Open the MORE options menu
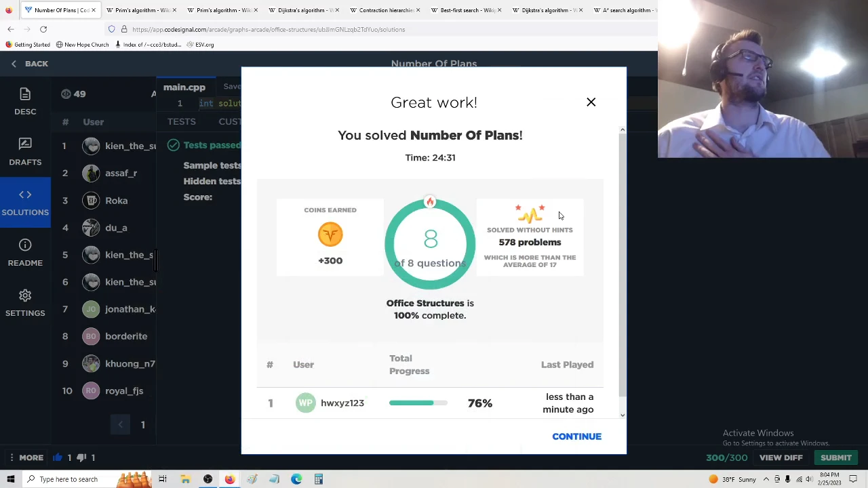 [25, 457]
